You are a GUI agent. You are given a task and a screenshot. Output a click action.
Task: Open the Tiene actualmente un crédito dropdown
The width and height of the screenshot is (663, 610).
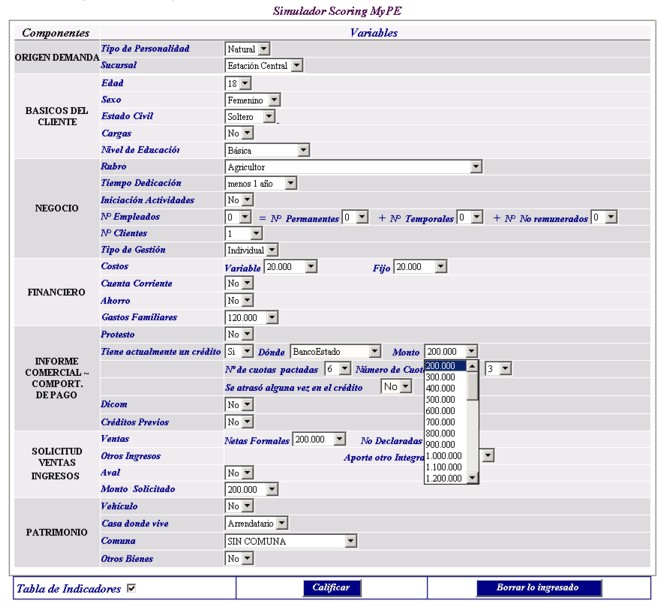tap(239, 352)
